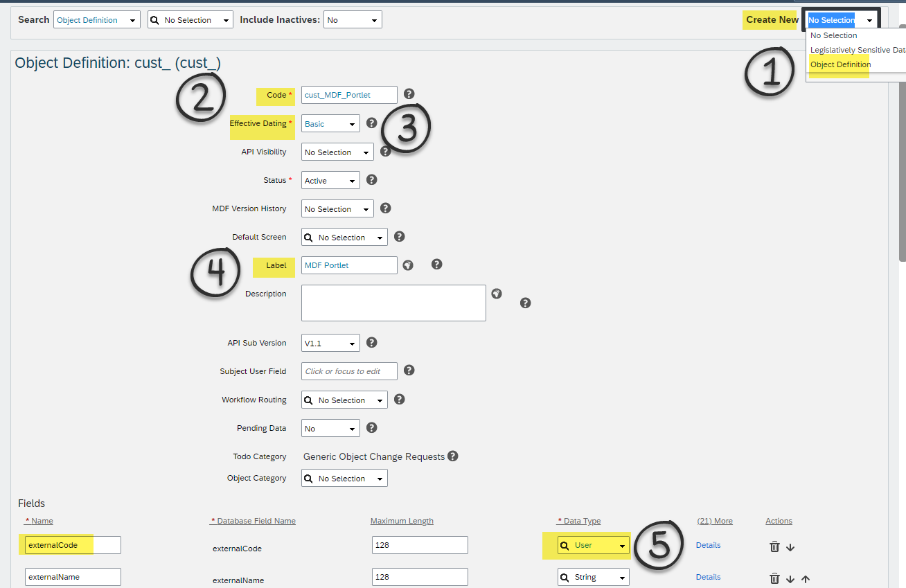Screen dimensions: 906x588
Task: Open help icon for API Sub Version
Action: click(x=371, y=342)
